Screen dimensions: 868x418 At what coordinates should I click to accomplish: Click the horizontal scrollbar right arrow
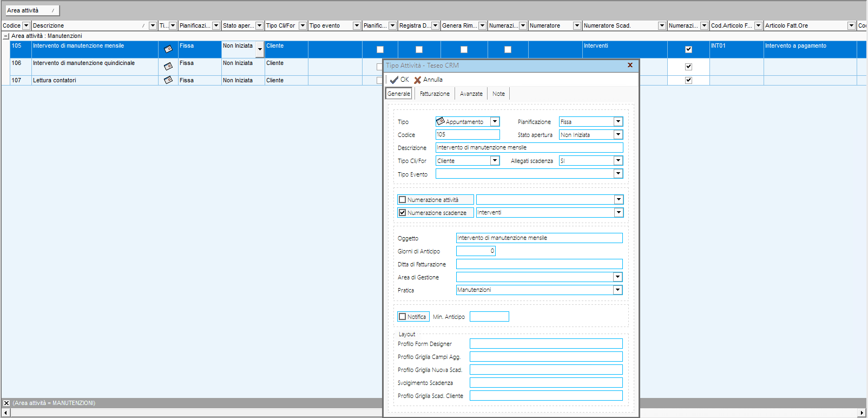tap(862, 413)
